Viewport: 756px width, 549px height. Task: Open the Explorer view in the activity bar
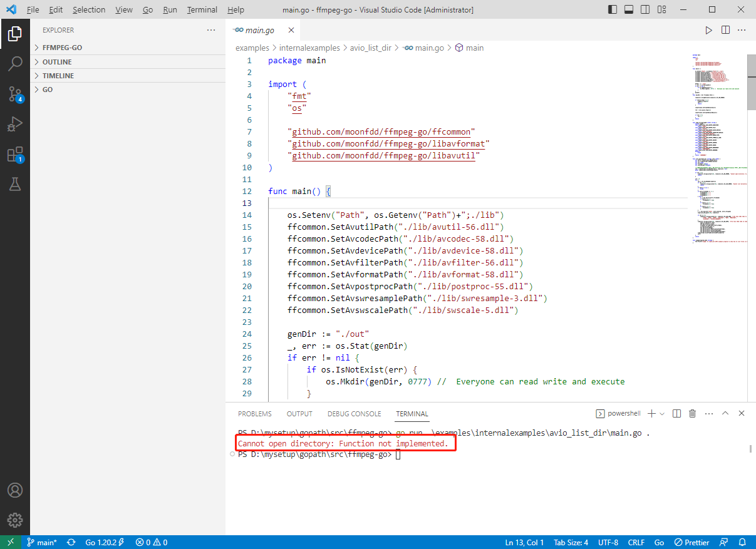click(x=15, y=34)
